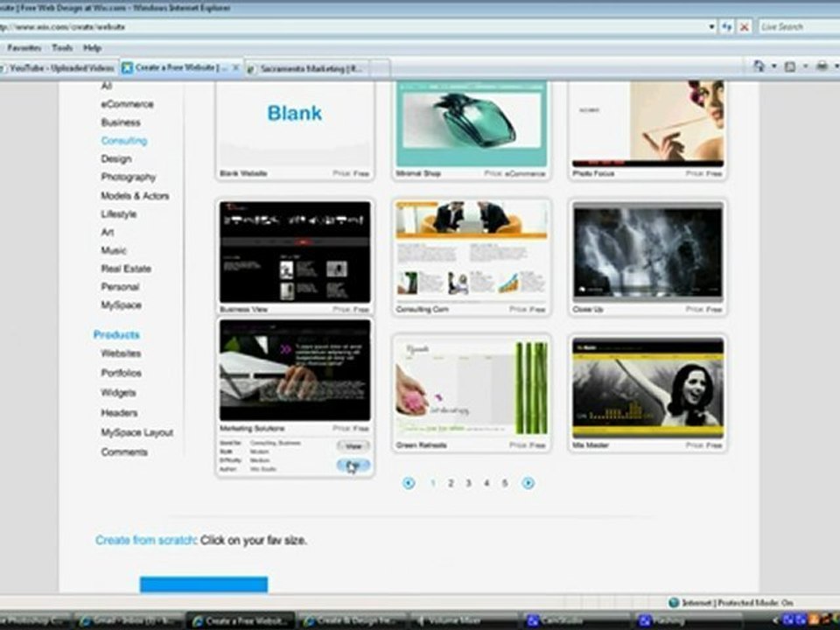840x630 pixels.
Task: Open the Home icon dropdown arrow
Action: tap(774, 66)
